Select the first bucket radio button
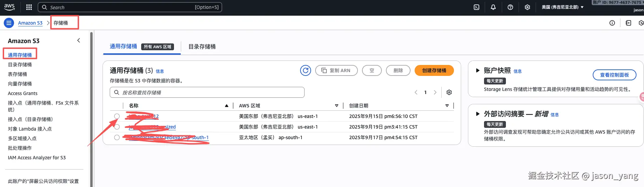The height and width of the screenshot is (187, 644). pyautogui.click(x=117, y=116)
